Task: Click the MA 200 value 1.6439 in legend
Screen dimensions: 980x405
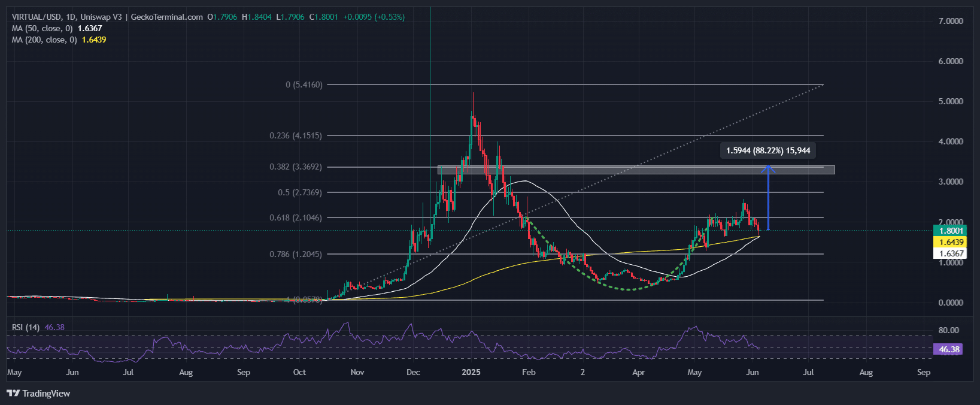Action: click(x=94, y=40)
